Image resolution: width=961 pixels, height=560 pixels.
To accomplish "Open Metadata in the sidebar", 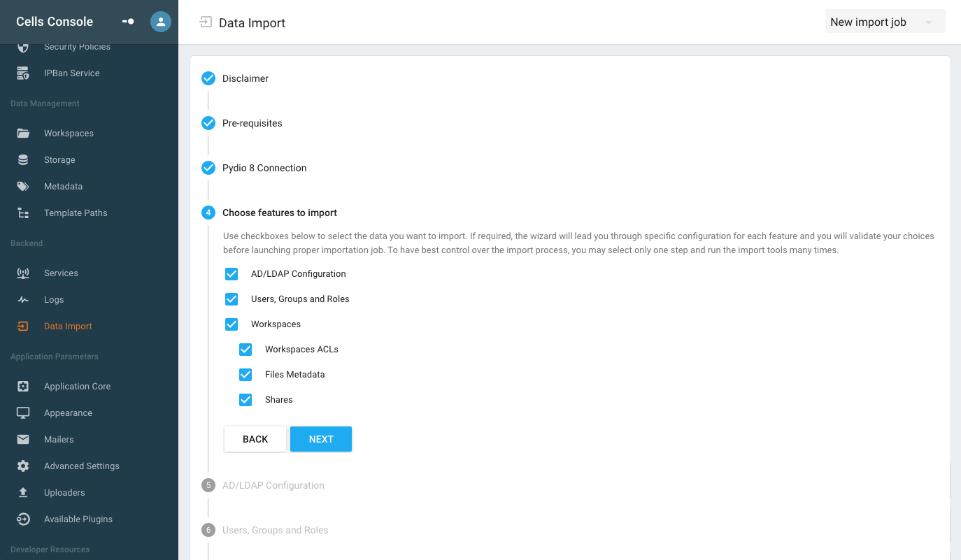I will pyautogui.click(x=63, y=187).
